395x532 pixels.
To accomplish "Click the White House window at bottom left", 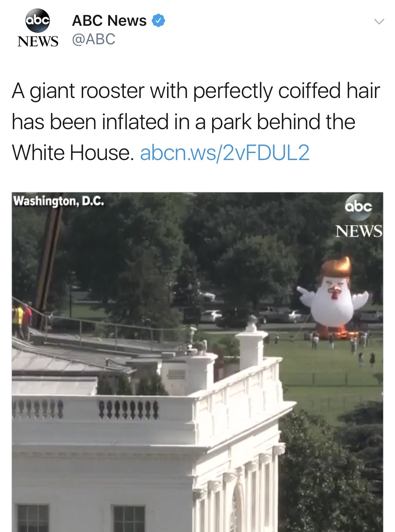I will pos(33,518).
